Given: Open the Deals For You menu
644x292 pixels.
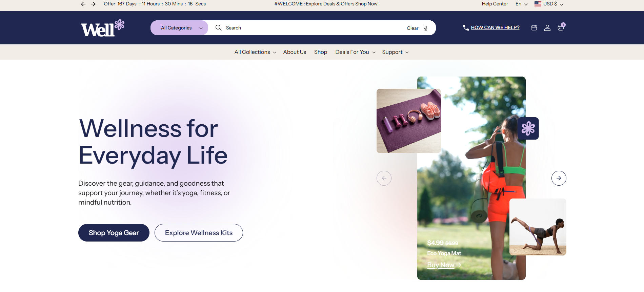Looking at the screenshot, I should [x=355, y=52].
